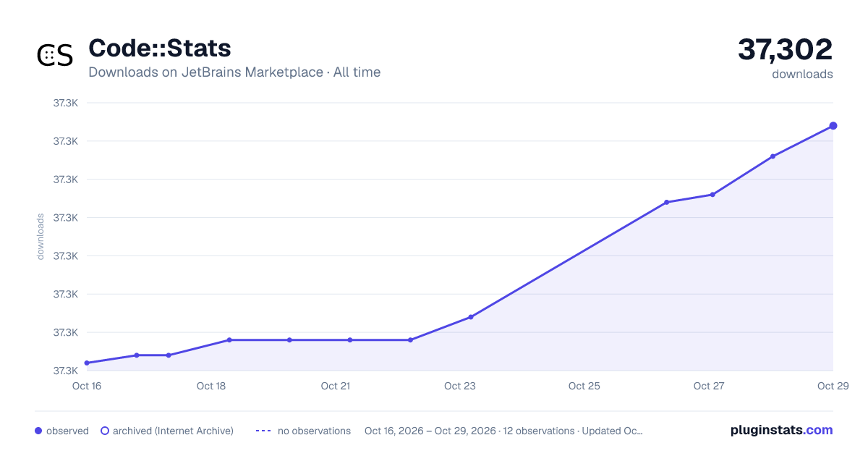Image resolution: width=868 pixels, height=456 pixels.
Task: Select the Oct 16 first data point
Action: point(87,363)
